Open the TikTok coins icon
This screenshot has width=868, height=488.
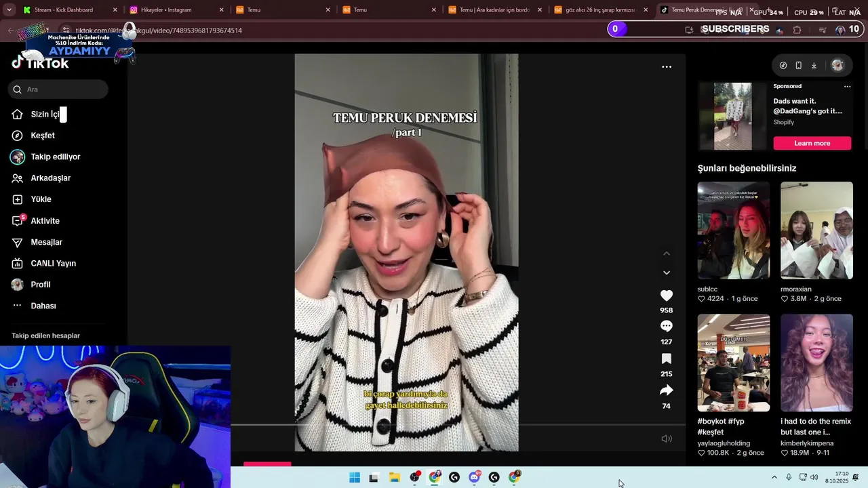[x=783, y=65]
